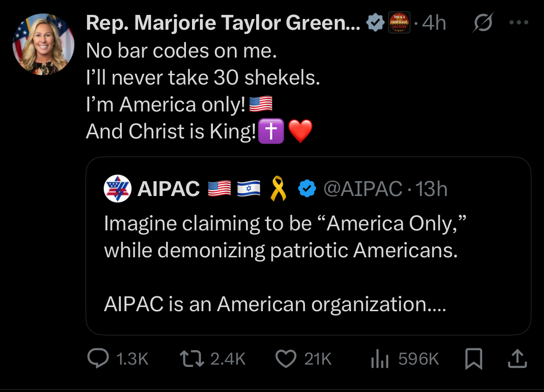Repost this tweet using the retweet arrows
The height and width of the screenshot is (392, 544).
pyautogui.click(x=191, y=359)
